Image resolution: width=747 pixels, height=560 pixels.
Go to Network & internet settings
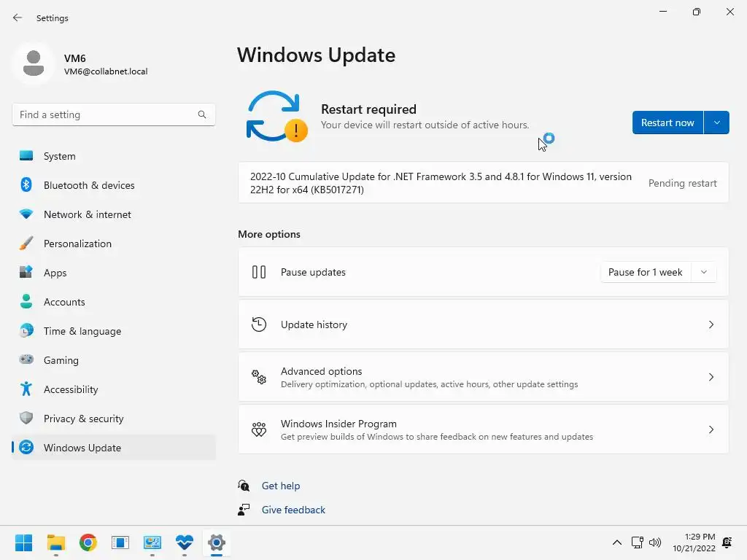(114, 214)
